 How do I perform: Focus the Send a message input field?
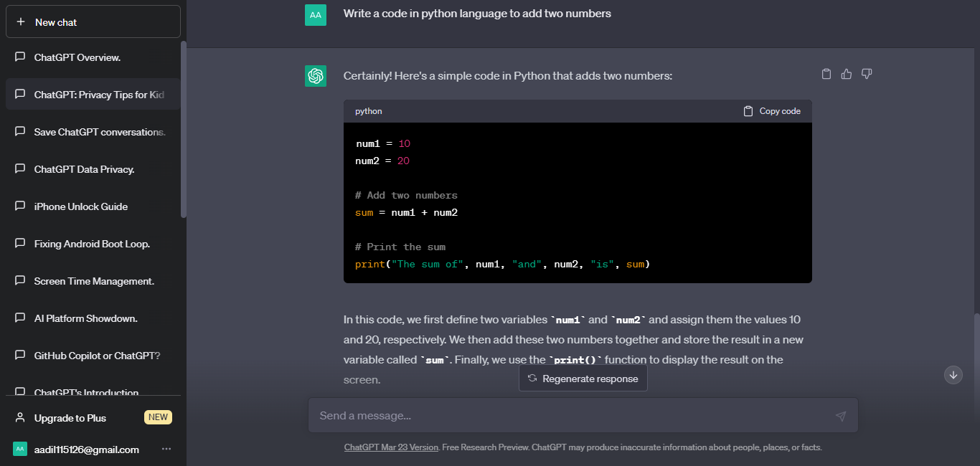567,416
